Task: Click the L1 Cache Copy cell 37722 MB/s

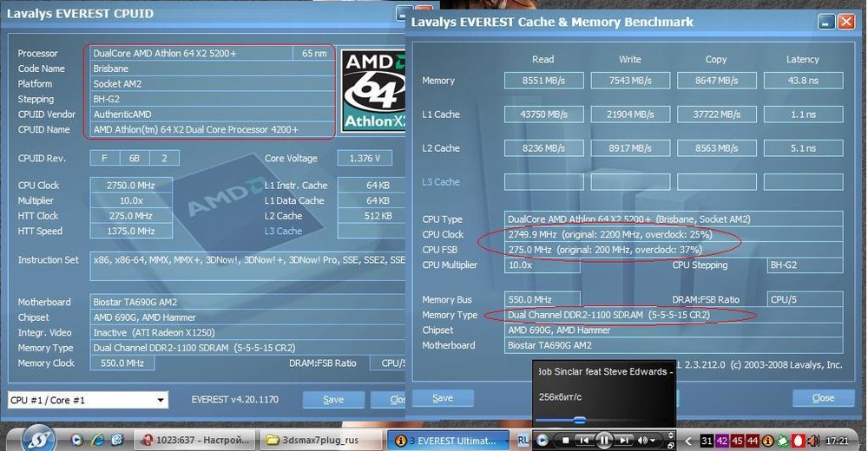Action: tap(716, 114)
